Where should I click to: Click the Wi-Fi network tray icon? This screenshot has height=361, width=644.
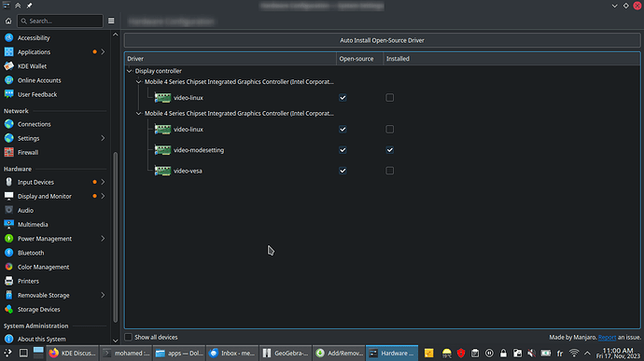coord(574,354)
